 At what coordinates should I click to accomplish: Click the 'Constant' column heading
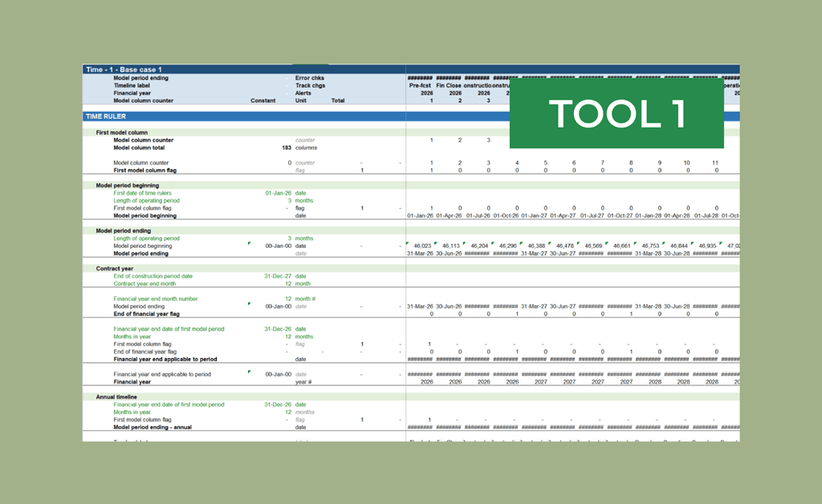pyautogui.click(x=262, y=100)
